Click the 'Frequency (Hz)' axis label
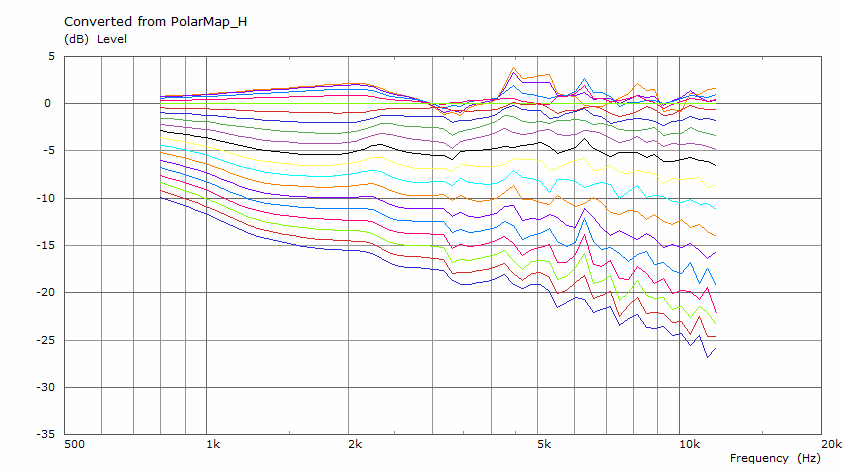Screen dimensions: 844x469 775,458
